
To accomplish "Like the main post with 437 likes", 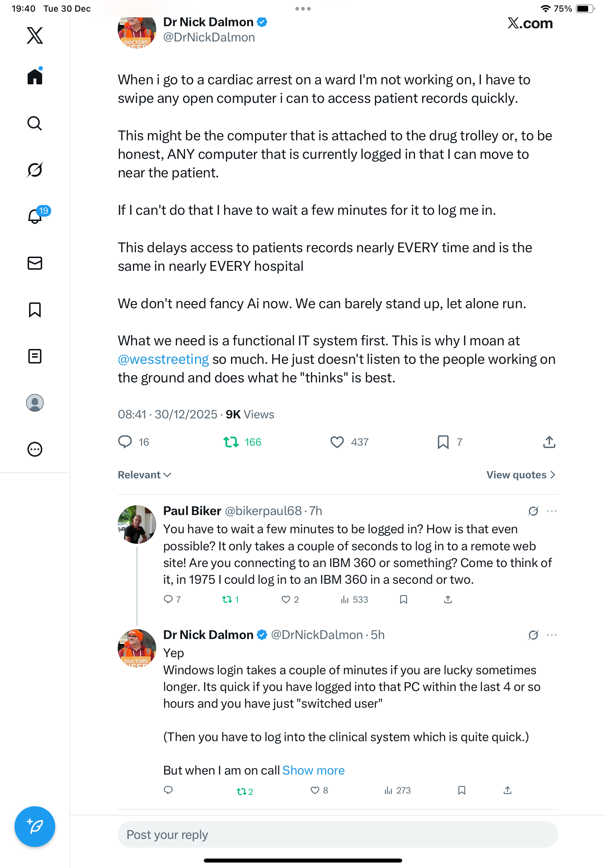I will pyautogui.click(x=337, y=442).
